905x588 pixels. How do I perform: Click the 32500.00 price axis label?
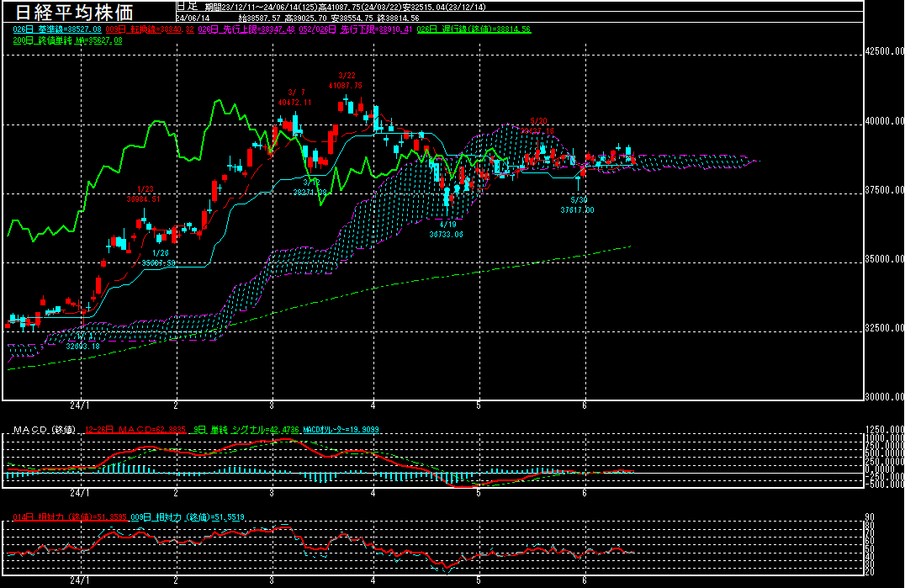[x=884, y=328]
